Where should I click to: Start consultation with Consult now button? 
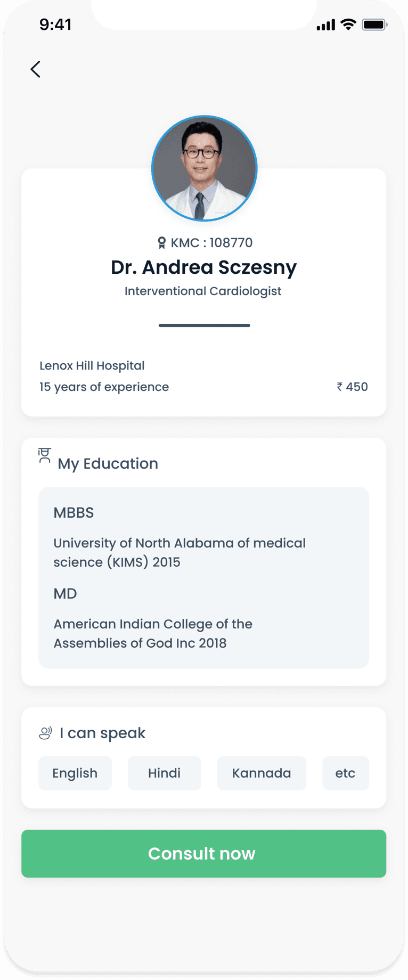click(204, 854)
